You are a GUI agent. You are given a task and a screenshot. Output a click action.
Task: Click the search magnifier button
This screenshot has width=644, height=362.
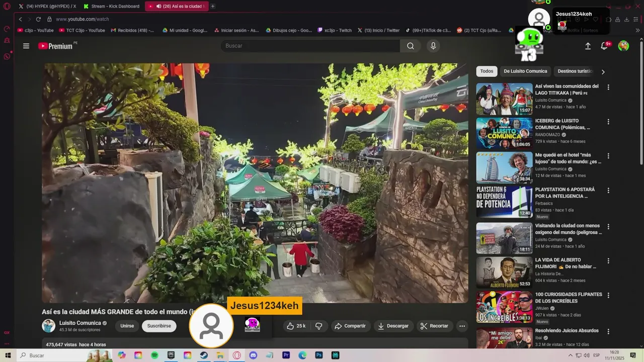[x=411, y=46]
